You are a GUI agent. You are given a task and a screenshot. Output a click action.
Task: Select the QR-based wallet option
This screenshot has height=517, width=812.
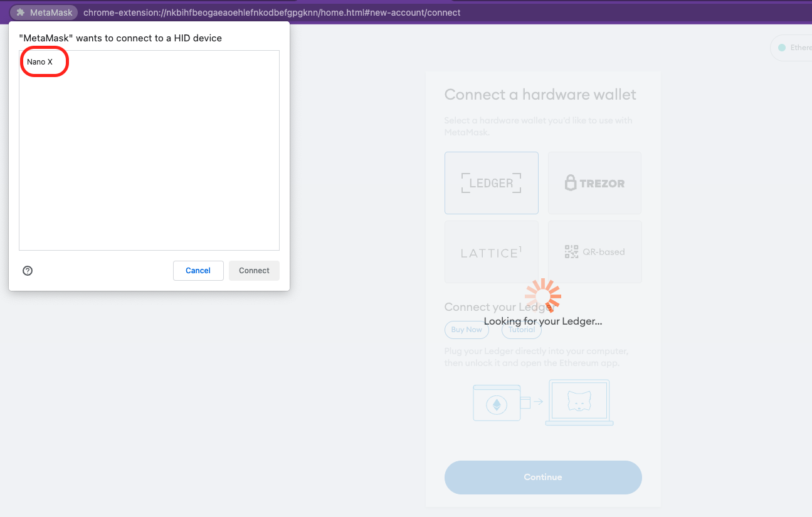point(594,252)
